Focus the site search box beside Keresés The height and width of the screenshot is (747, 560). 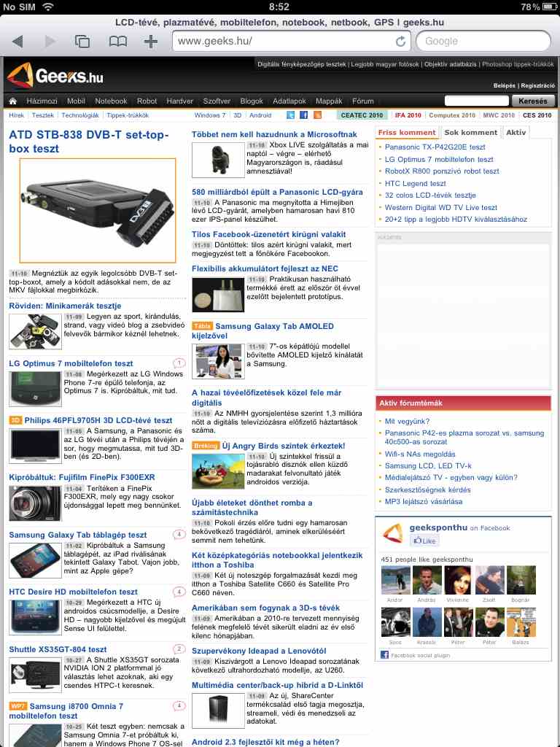(477, 101)
